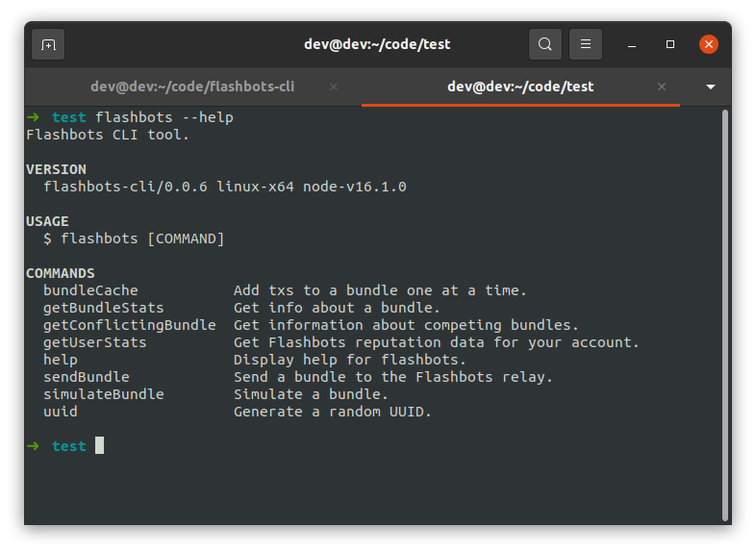The width and height of the screenshot is (756, 552).
Task: Open the hamburger menu
Action: (586, 44)
